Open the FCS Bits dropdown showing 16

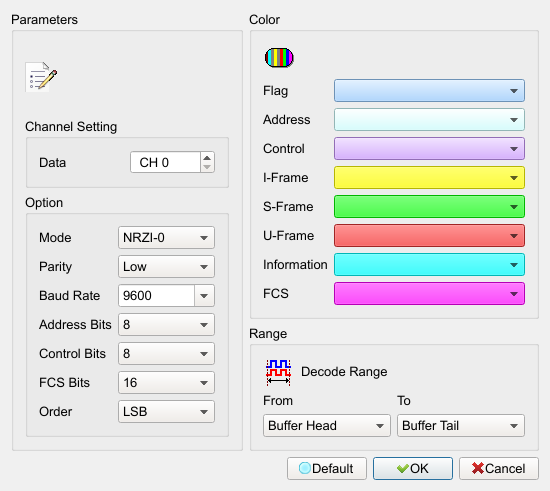pyautogui.click(x=166, y=383)
